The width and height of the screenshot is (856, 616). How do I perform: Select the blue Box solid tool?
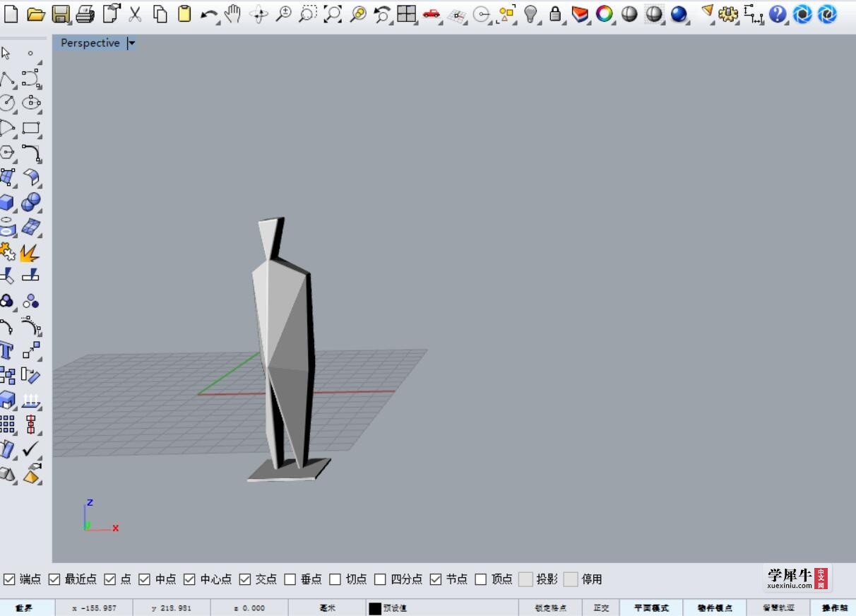[x=7, y=203]
